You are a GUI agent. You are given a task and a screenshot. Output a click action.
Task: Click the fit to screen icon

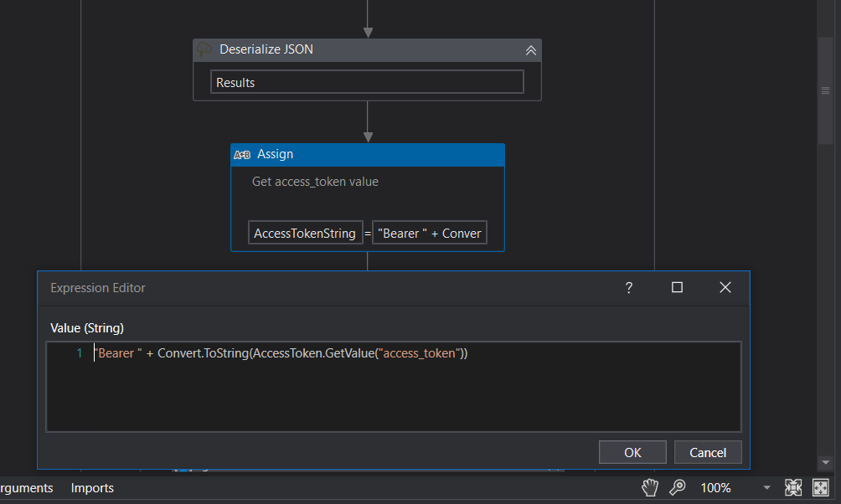(x=793, y=487)
